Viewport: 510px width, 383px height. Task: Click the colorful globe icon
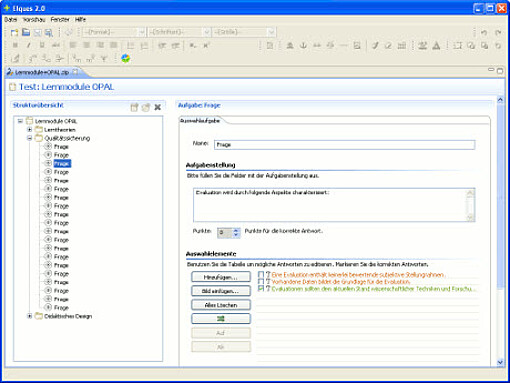125,58
